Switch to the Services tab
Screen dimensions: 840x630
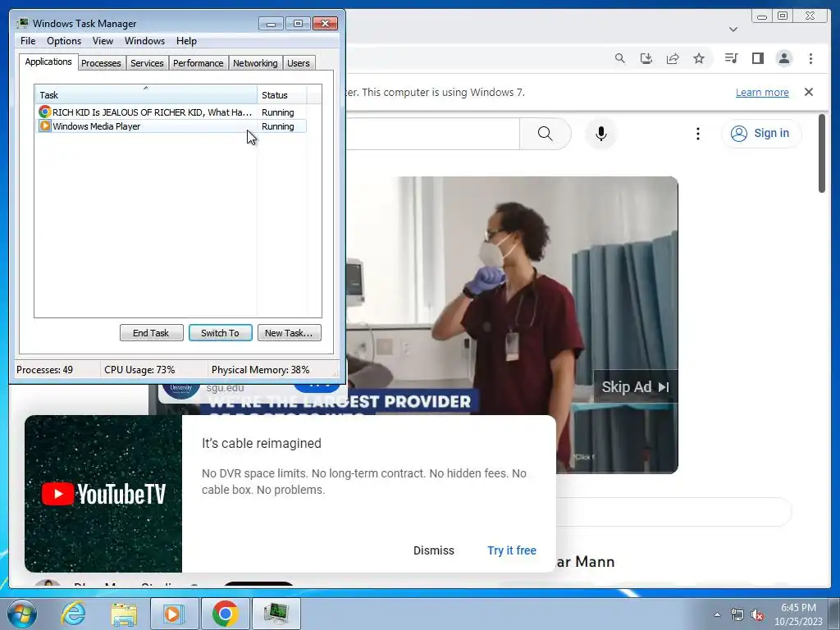pyautogui.click(x=147, y=63)
